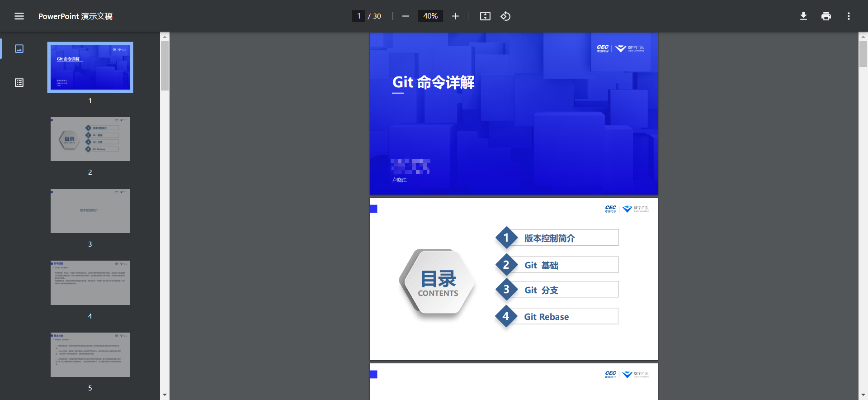
Task: Jump to the page 4 thumbnail
Action: pyautogui.click(x=90, y=283)
